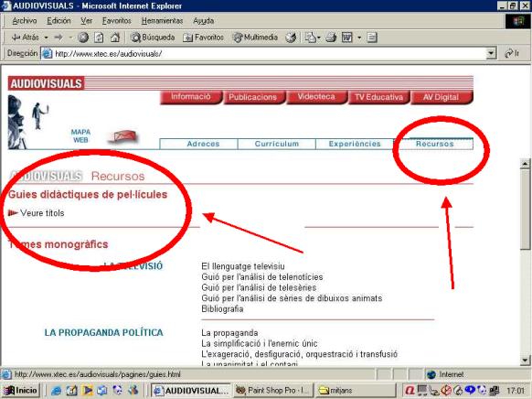Screen dimensions: 532x399
Task: Open the Multimedia toolbar button
Action: [255, 38]
